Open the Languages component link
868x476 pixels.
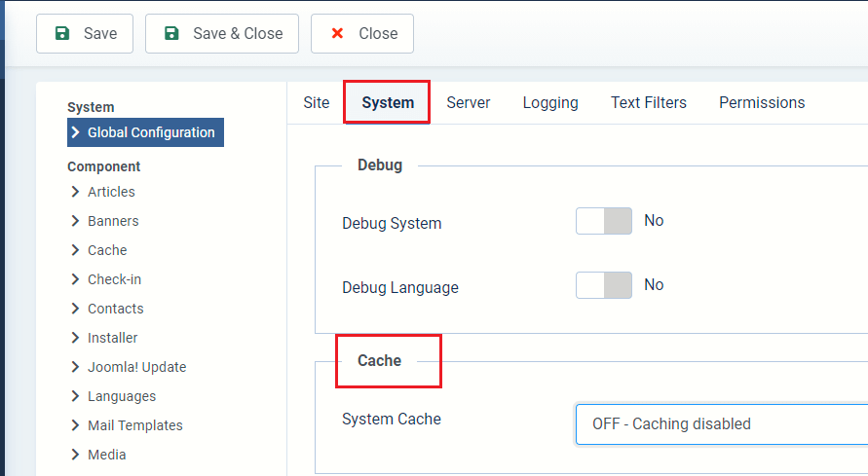click(x=122, y=396)
